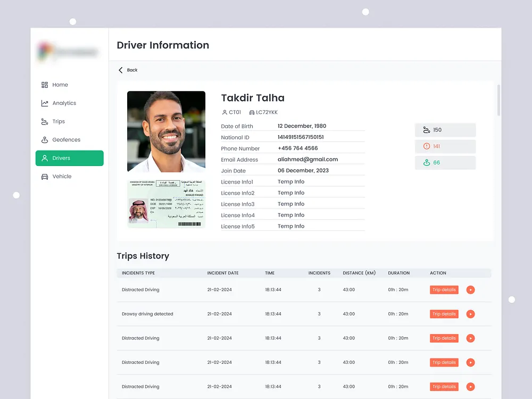Click the ACTION column header

438,273
